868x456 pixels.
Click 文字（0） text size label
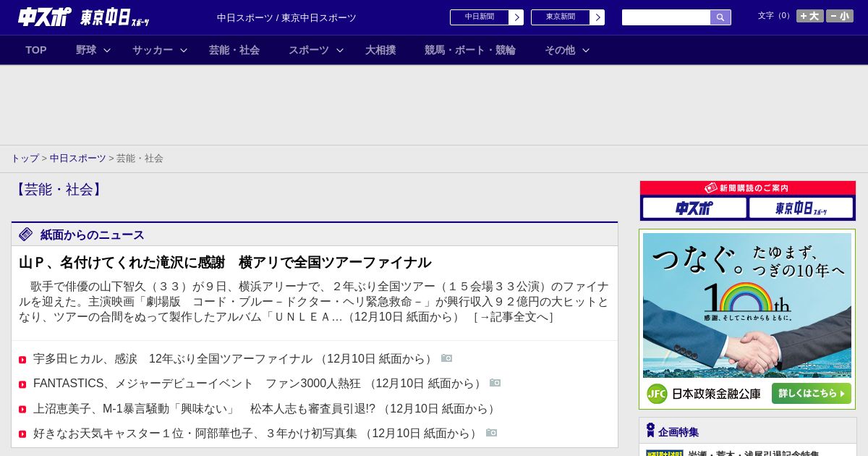click(775, 16)
